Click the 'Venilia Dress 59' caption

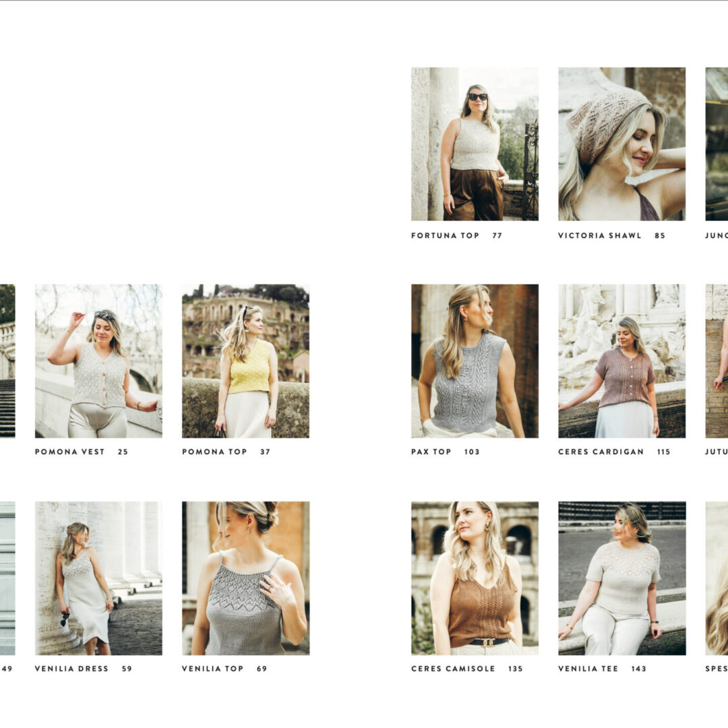[83, 669]
